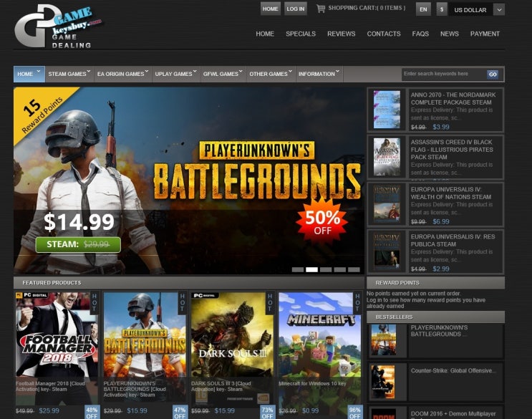Open the Europa Universalis IV Wealth of Nations thumbnail

[387, 204]
